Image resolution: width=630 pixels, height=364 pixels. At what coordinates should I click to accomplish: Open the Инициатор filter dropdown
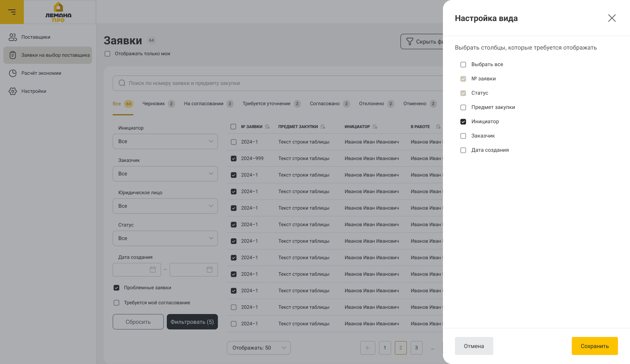coord(165,141)
